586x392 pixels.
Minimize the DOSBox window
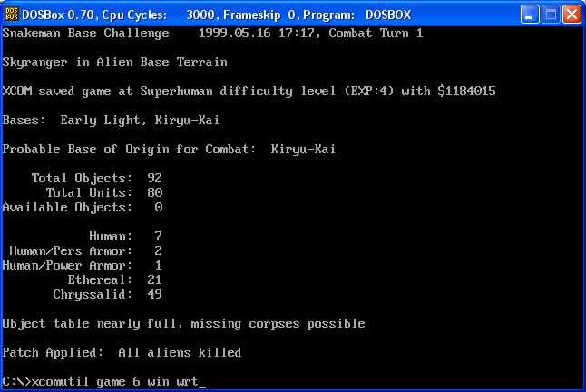pyautogui.click(x=530, y=15)
